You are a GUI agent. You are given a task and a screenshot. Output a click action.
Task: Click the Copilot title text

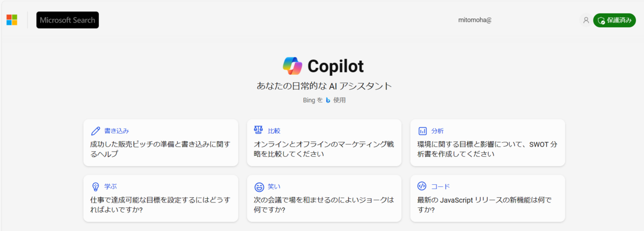335,67
